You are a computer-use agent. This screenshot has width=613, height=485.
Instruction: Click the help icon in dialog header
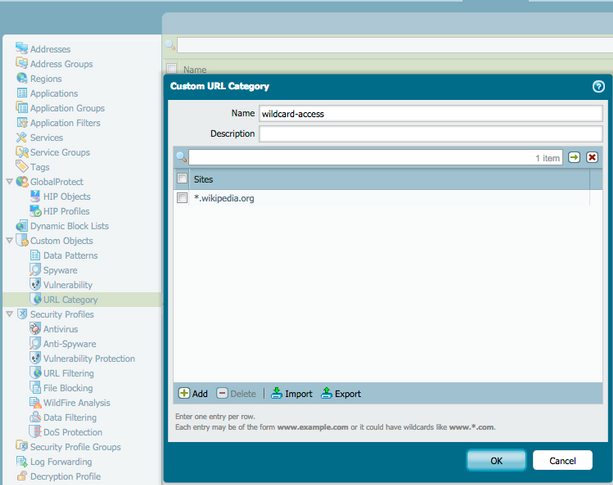[x=598, y=86]
